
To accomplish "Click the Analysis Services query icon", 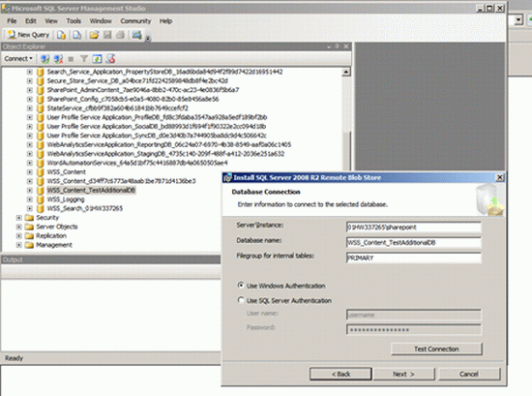I will coord(77,35).
